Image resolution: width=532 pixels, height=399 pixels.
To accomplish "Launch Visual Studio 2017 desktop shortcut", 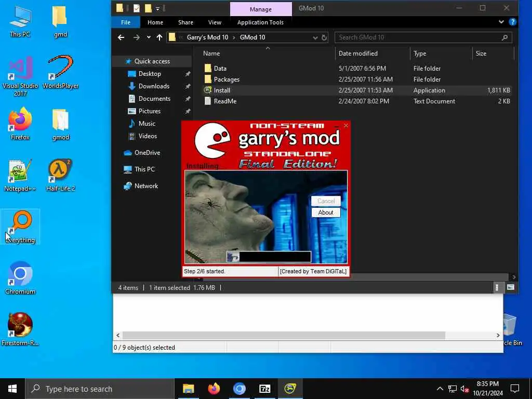I will (20, 76).
